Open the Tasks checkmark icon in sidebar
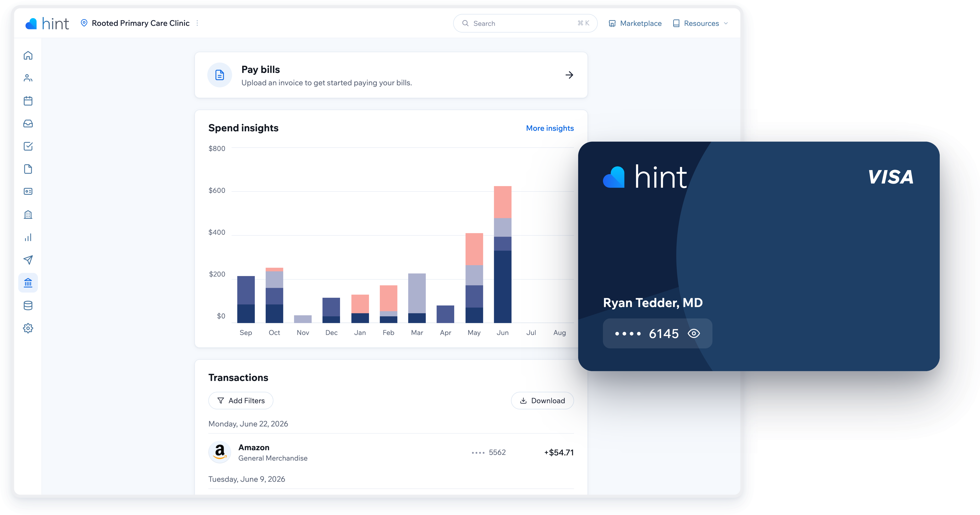Screen dimensions: 980x515 [x=28, y=146]
